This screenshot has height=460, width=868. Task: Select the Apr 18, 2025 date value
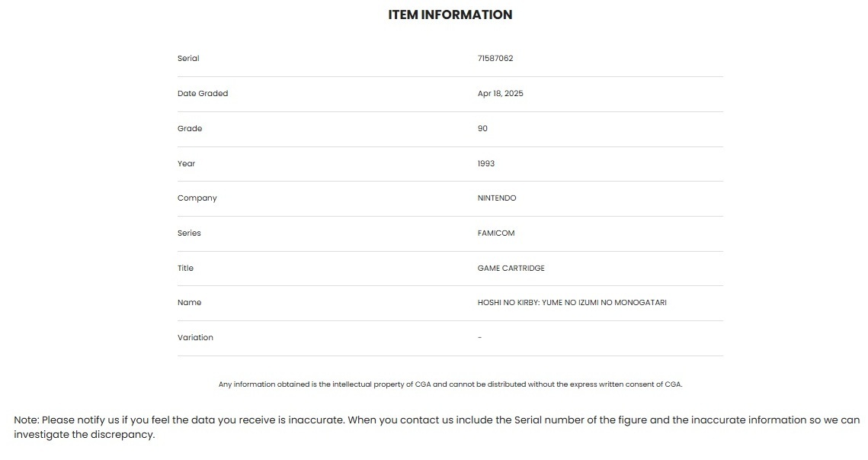click(500, 94)
